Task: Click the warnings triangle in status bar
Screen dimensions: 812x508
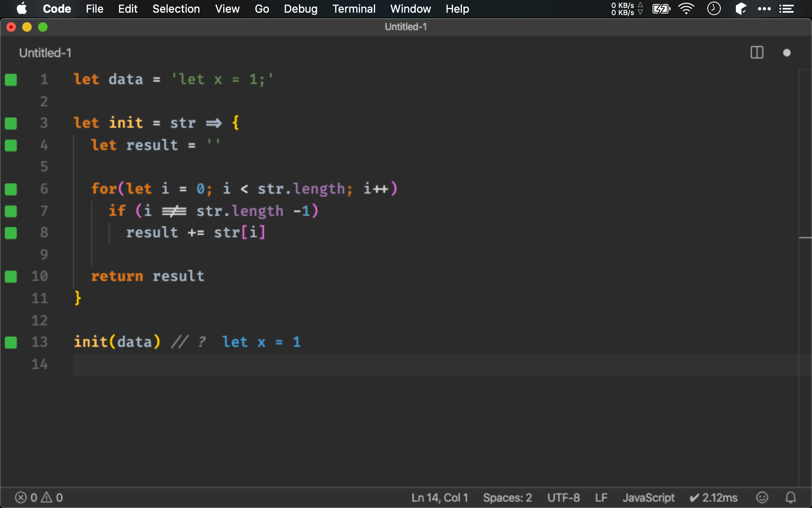Action: (x=47, y=497)
